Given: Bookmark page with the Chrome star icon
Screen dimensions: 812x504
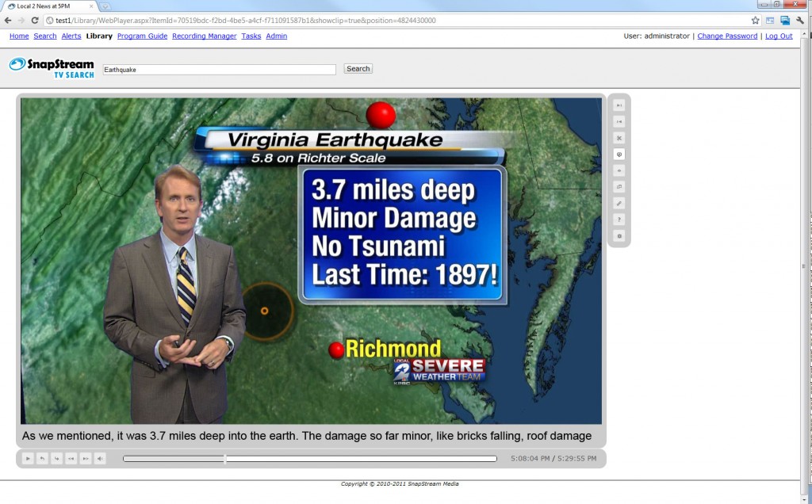Looking at the screenshot, I should 755,21.
